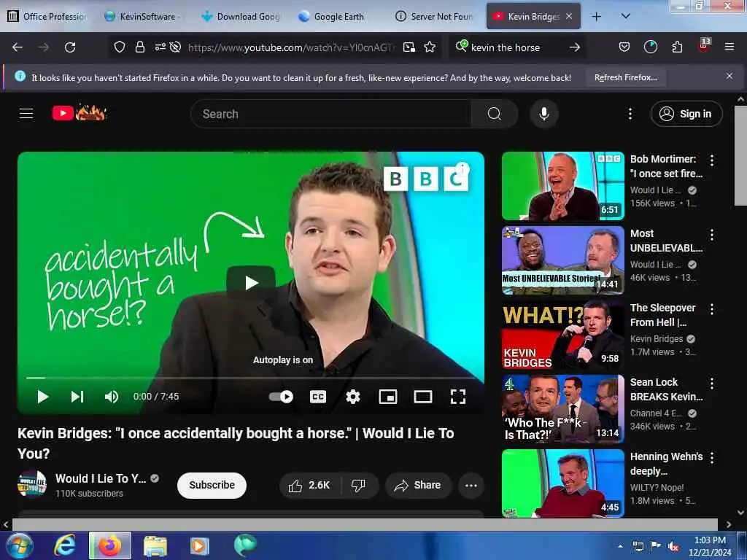This screenshot has height=560, width=747.
Task: Dismiss the Firefox notification bar
Action: [729, 76]
